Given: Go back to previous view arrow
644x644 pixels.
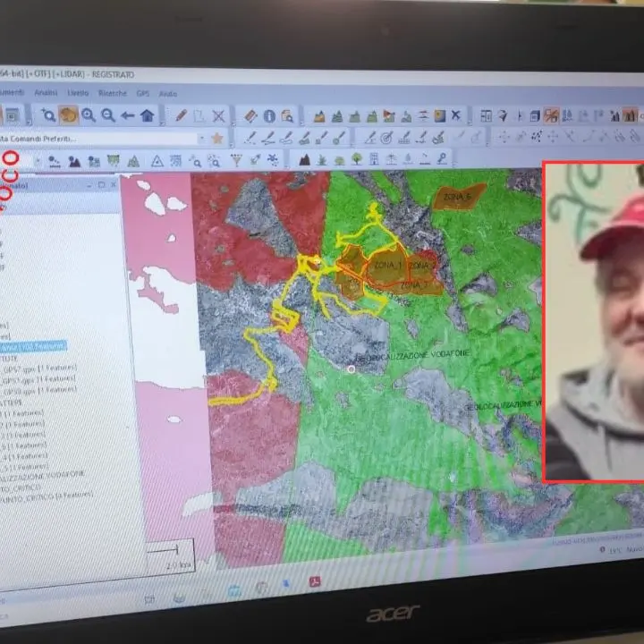Looking at the screenshot, I should 127,115.
